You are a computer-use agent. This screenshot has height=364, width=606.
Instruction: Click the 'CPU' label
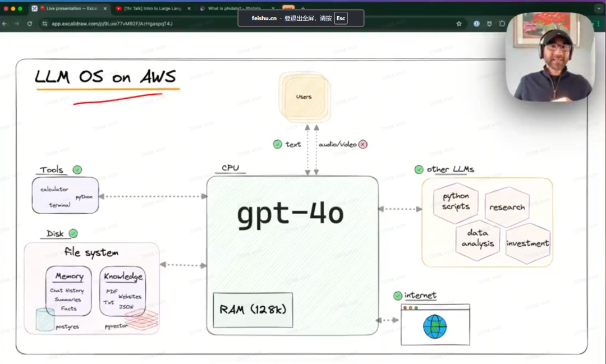(231, 168)
